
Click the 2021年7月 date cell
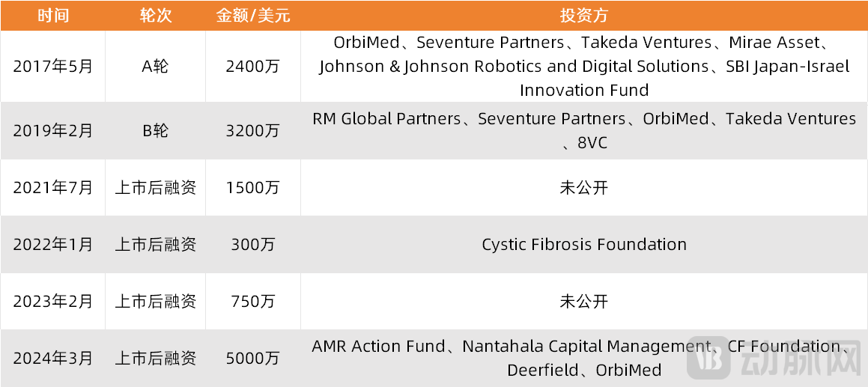(52, 187)
